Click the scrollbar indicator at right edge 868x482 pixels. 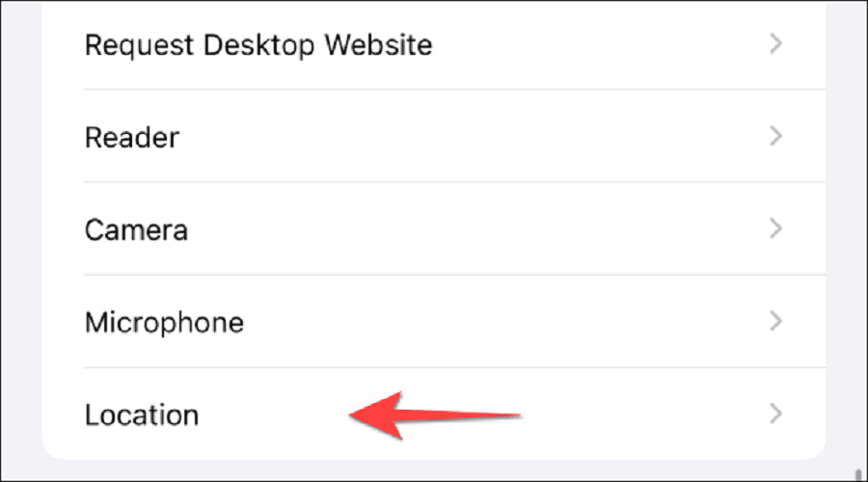[x=855, y=452]
